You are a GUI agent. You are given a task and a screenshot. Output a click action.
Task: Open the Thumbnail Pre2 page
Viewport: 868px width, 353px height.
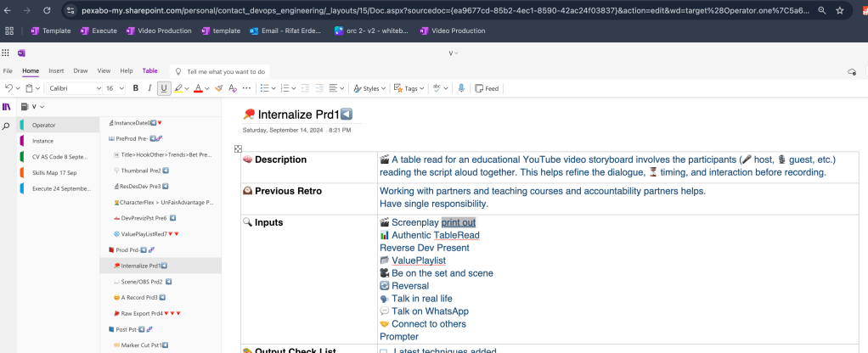(x=161, y=171)
